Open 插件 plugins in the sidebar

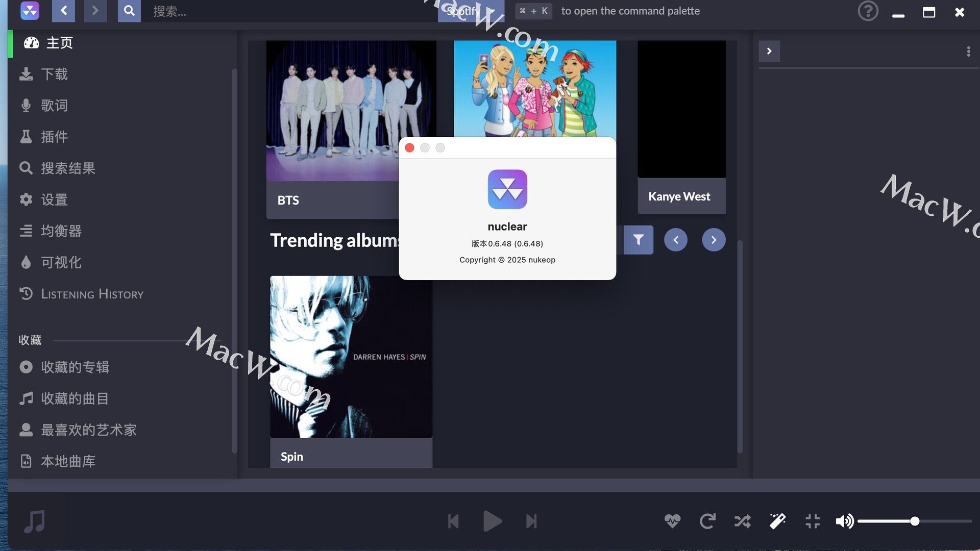tap(122, 137)
